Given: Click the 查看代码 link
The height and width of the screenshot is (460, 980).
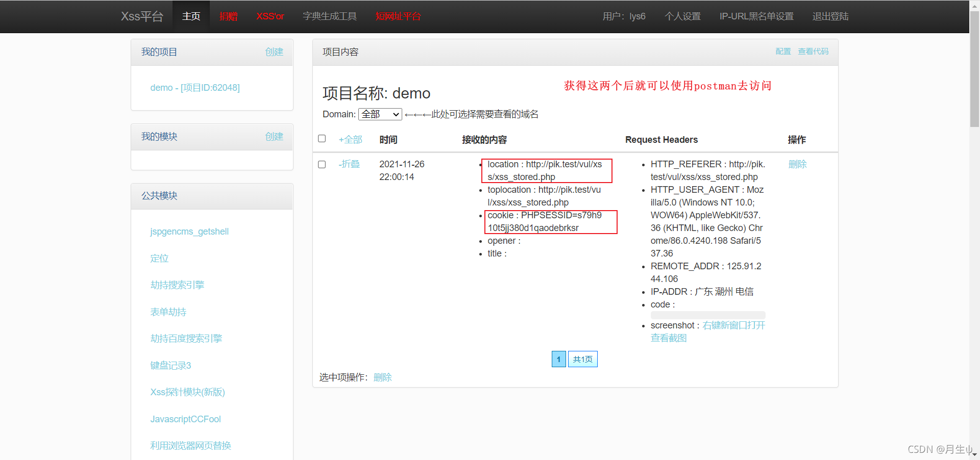Looking at the screenshot, I should click(x=813, y=52).
